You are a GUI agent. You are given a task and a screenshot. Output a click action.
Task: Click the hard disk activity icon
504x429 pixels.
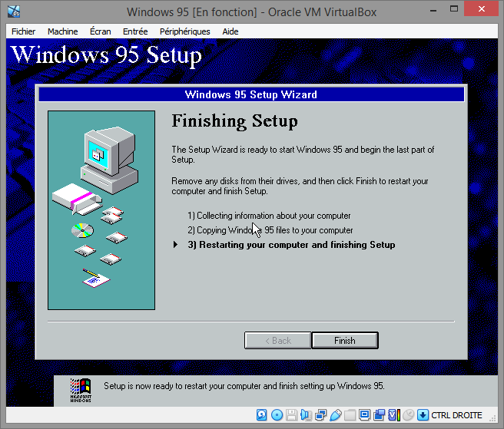click(x=262, y=415)
